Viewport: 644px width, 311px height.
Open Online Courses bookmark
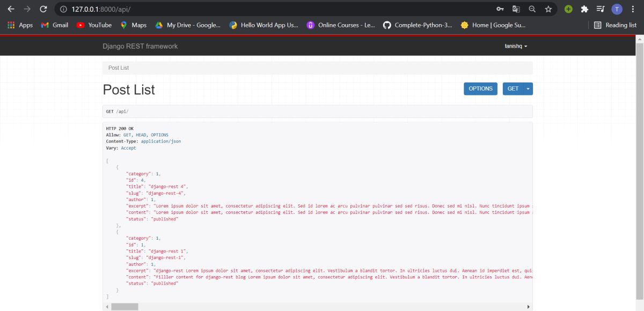pyautogui.click(x=341, y=25)
